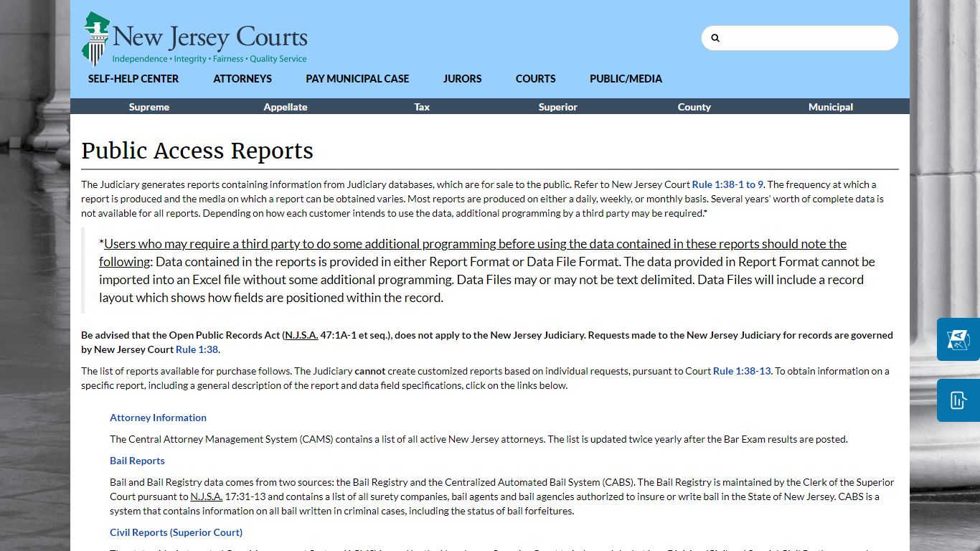Image resolution: width=980 pixels, height=551 pixels.
Task: Go to the Tax court tab
Action: coord(422,107)
